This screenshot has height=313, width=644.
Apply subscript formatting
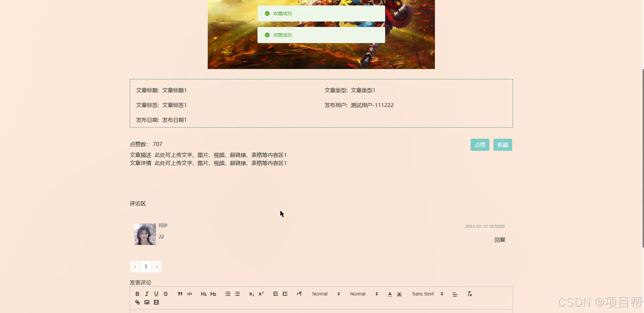[x=251, y=294]
